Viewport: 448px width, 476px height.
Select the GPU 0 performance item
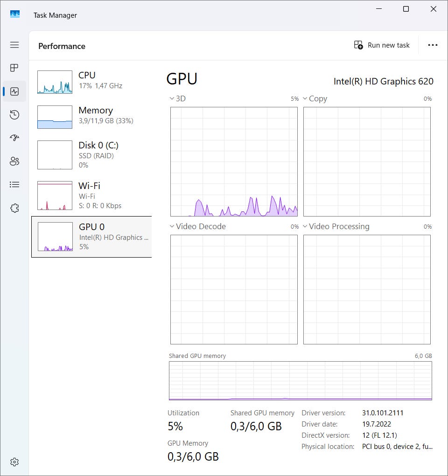pyautogui.click(x=91, y=237)
